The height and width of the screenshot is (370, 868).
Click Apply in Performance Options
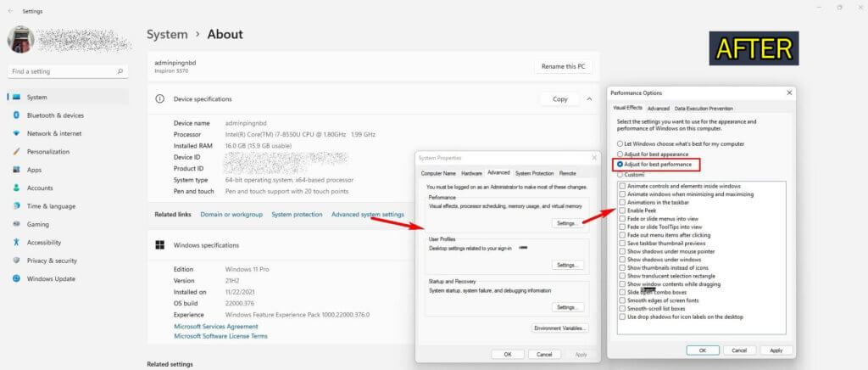[776, 350]
